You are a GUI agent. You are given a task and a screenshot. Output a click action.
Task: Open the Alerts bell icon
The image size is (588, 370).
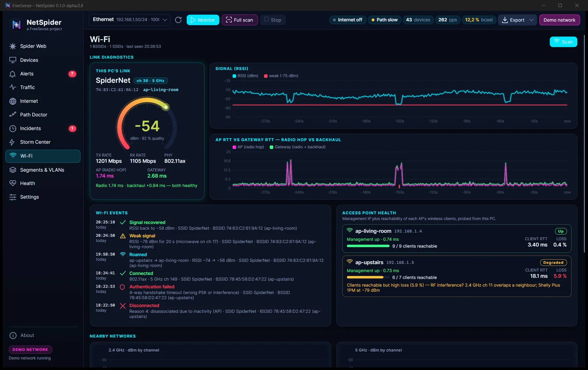(13, 74)
